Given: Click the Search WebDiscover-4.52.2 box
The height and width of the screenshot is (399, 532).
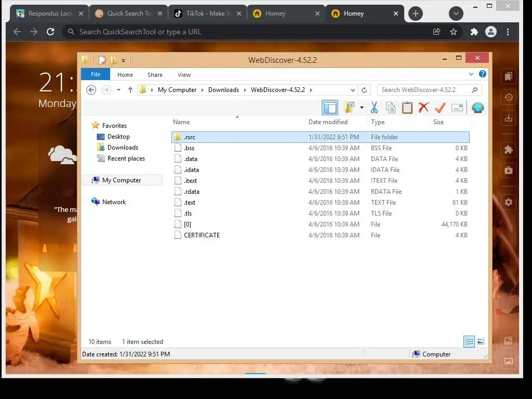Looking at the screenshot, I should (429, 90).
